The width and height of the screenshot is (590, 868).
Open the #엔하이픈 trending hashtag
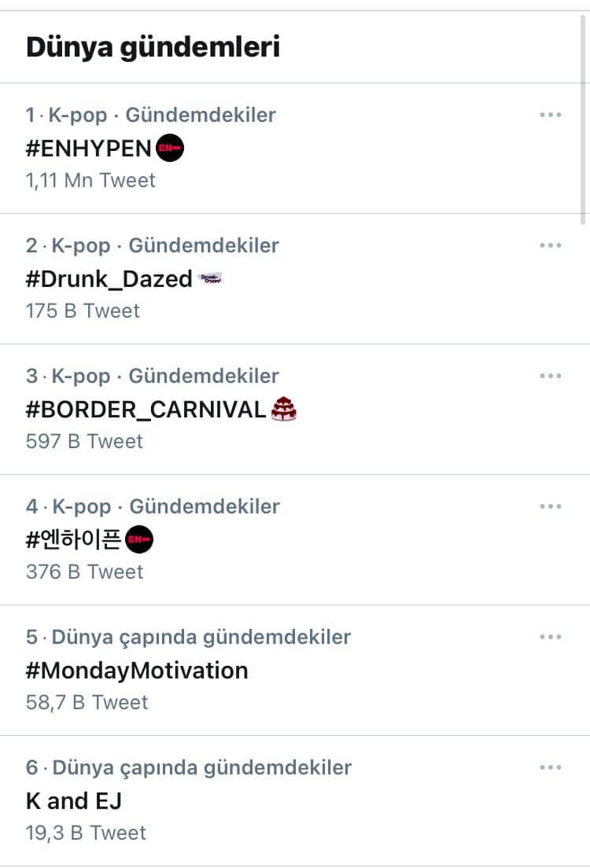click(74, 539)
